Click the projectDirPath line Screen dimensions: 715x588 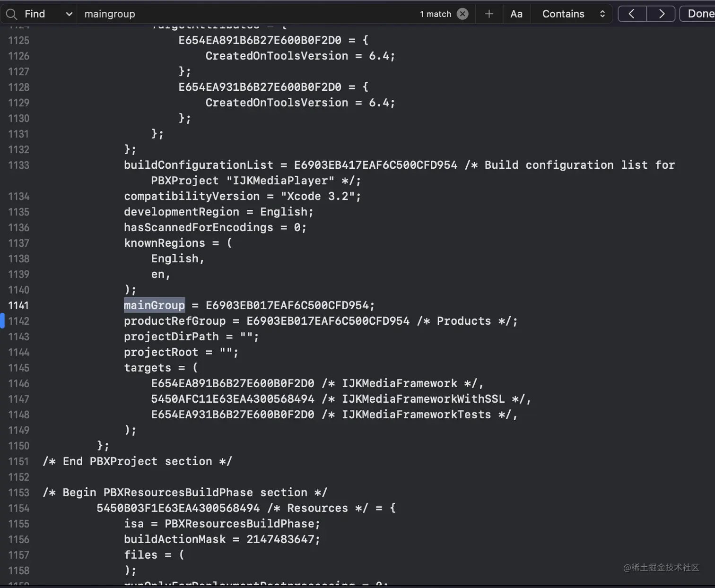click(x=192, y=337)
